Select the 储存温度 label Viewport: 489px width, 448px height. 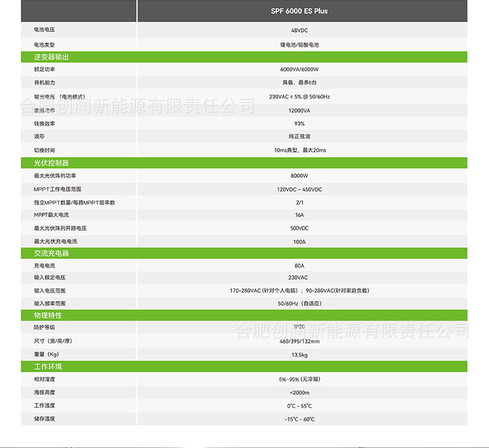coord(44,419)
